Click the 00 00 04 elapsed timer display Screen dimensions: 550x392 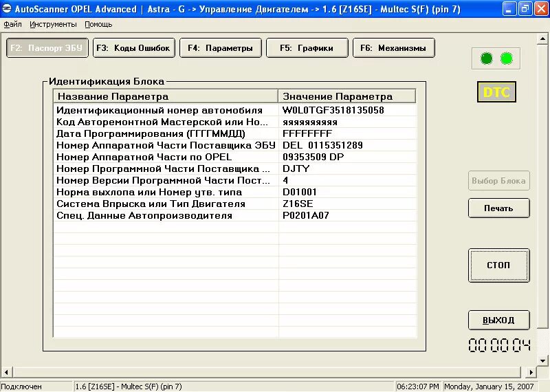click(x=499, y=345)
